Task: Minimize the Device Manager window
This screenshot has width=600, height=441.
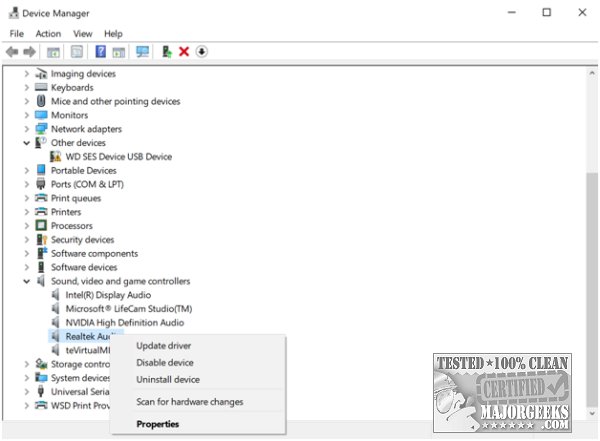Action: (x=512, y=12)
